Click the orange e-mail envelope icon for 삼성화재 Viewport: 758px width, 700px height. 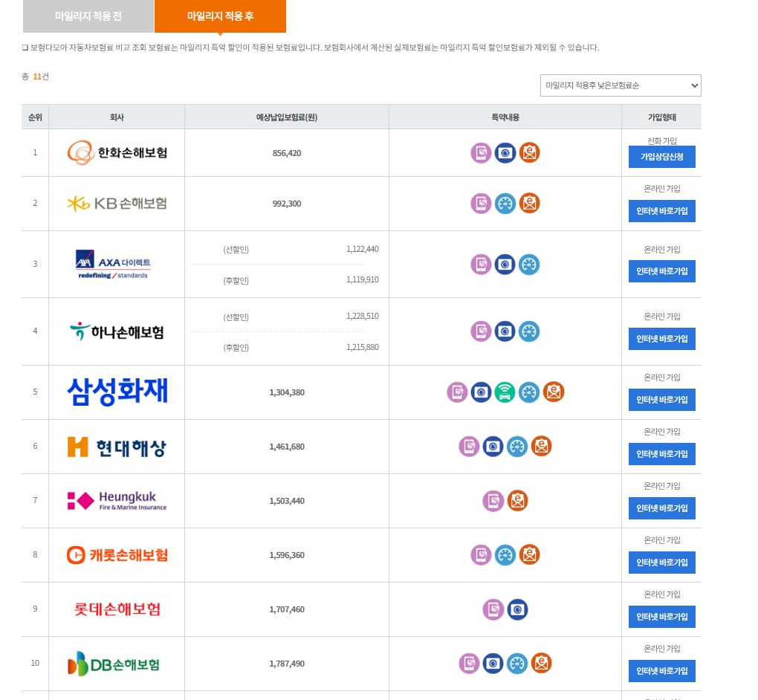coord(554,392)
